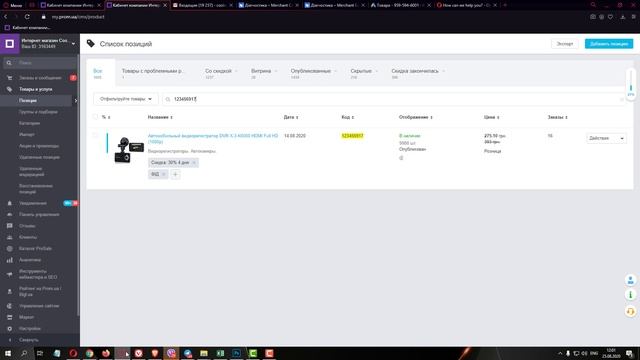
Task: Open the Настройки gear icon
Action: (x=9, y=329)
